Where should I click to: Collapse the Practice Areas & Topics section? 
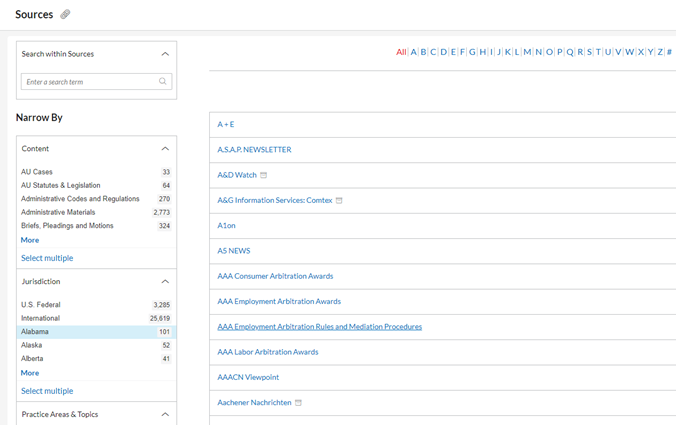(165, 414)
